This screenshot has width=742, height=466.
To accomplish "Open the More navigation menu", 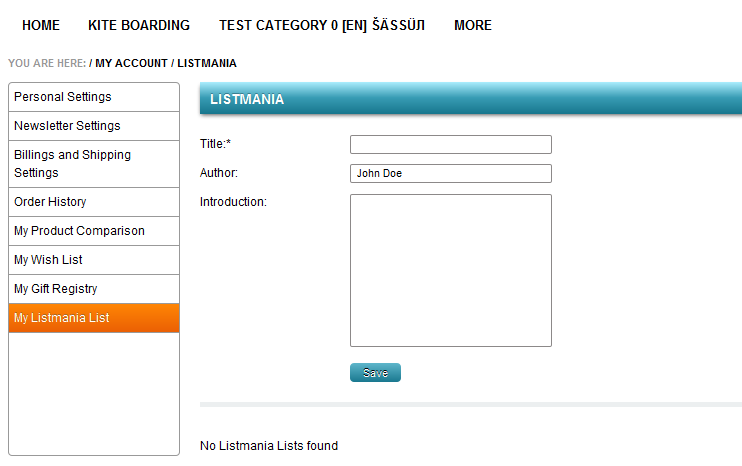I will click(473, 25).
